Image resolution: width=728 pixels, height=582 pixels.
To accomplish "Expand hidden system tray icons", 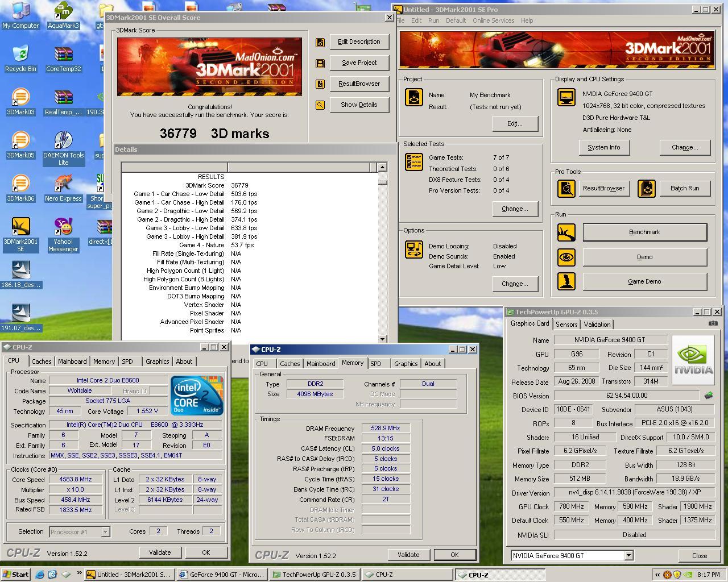I will point(657,575).
